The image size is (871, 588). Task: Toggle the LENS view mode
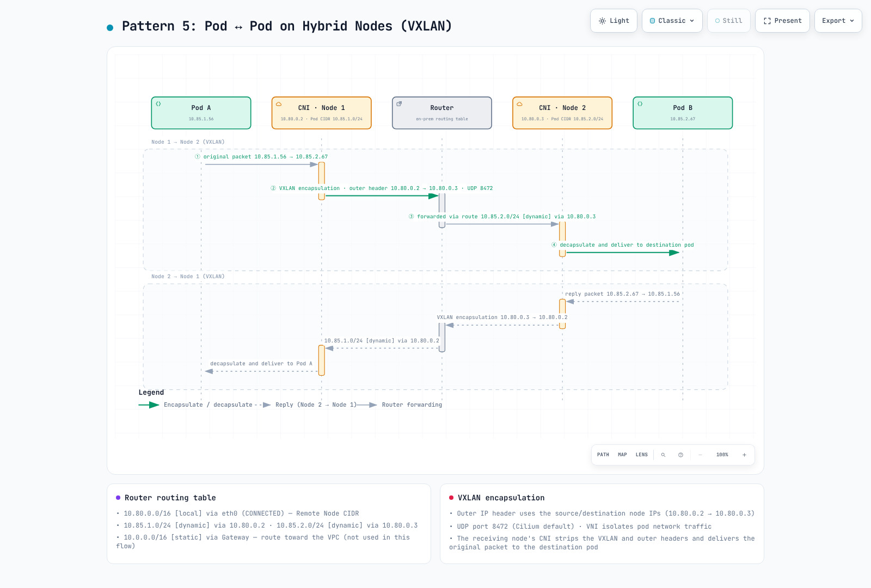click(x=642, y=455)
